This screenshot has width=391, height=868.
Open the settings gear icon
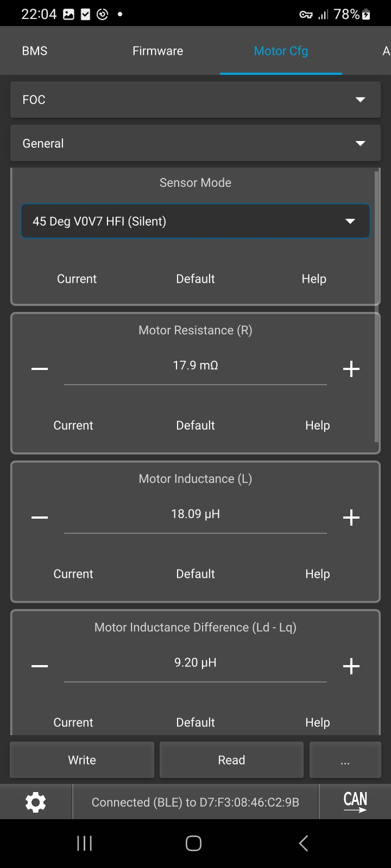click(x=36, y=802)
